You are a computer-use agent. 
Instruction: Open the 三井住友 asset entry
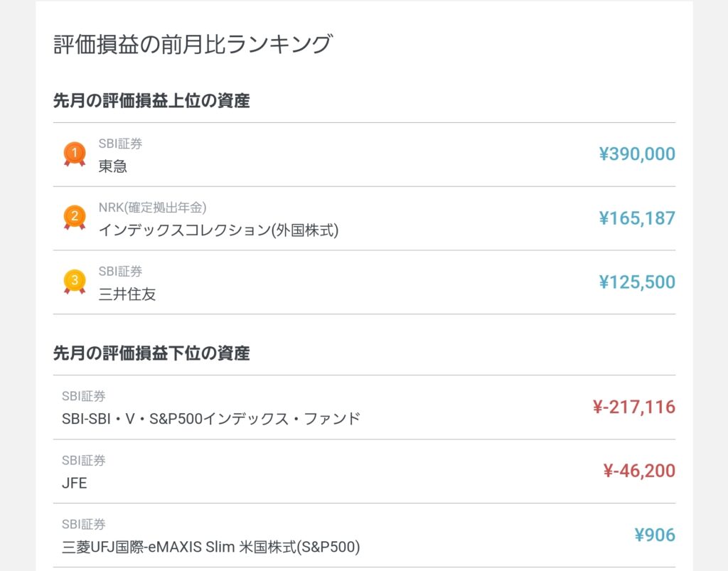pyautogui.click(x=127, y=294)
